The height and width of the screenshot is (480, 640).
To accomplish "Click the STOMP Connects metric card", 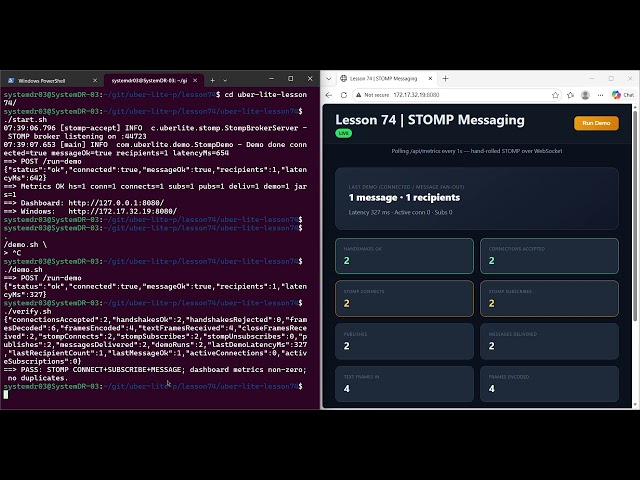I will pos(404,298).
